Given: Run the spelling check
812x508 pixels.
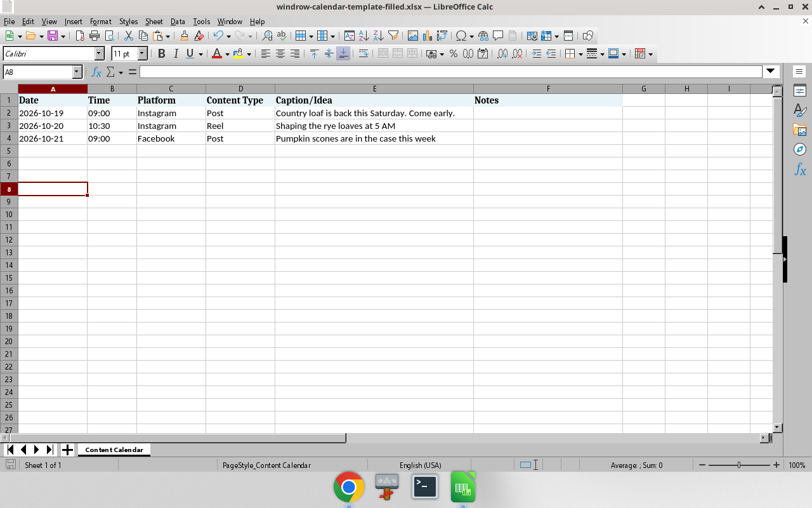Looking at the screenshot, I should click(x=282, y=36).
